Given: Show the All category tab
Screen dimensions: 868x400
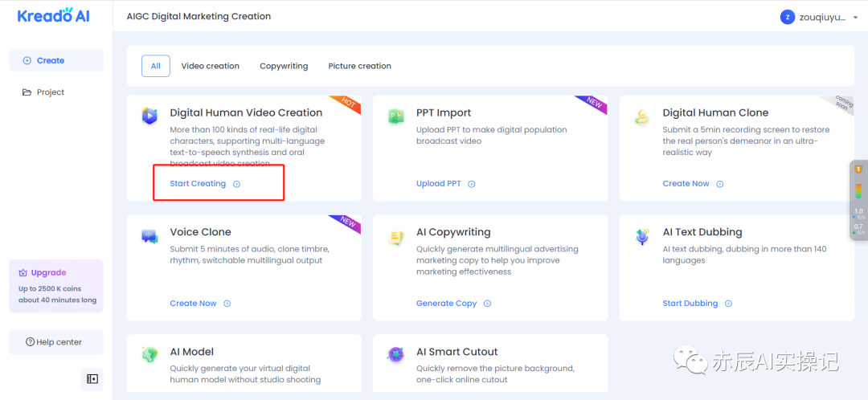Looking at the screenshot, I should coord(155,66).
